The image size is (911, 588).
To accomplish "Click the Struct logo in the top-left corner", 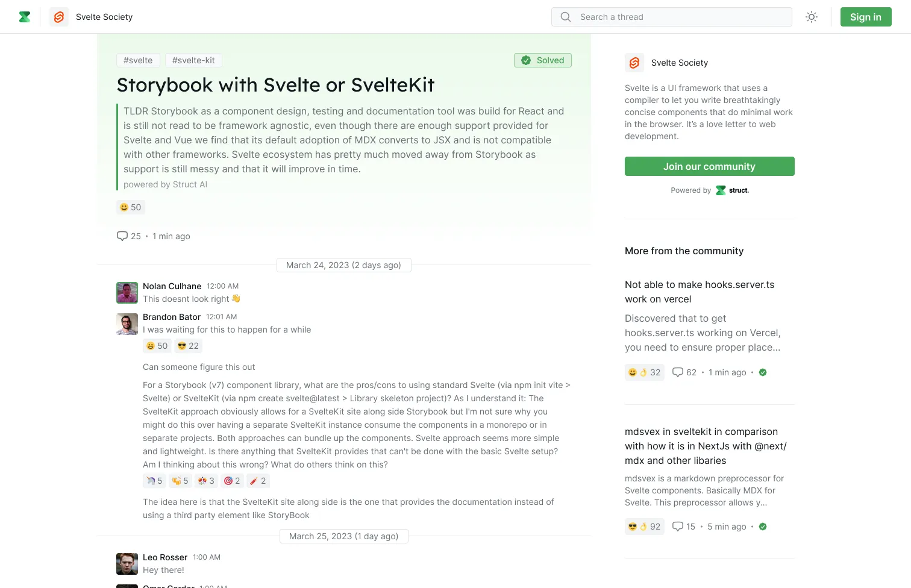I will [x=25, y=17].
